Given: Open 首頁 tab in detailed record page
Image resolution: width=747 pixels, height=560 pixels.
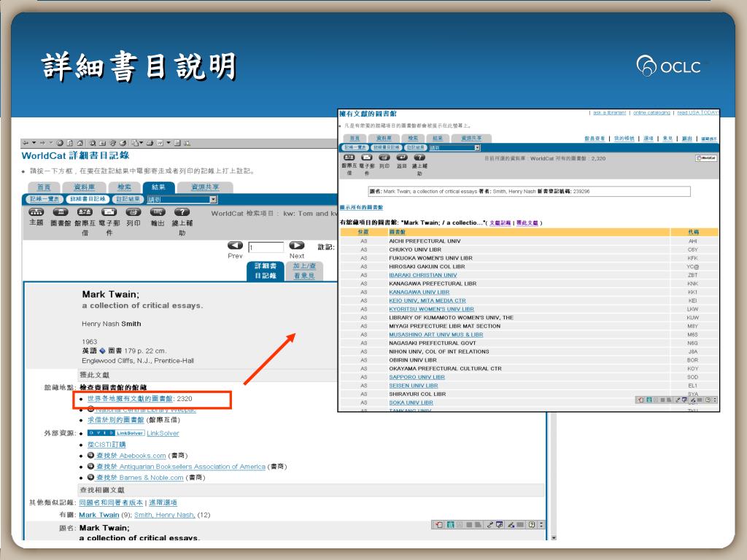Looking at the screenshot, I should (44, 187).
